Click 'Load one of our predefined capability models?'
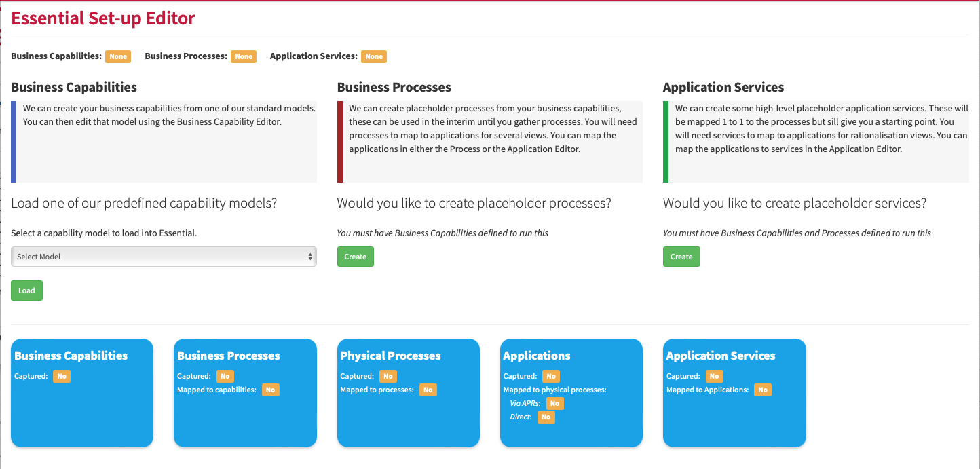The image size is (980, 469). pyautogui.click(x=144, y=204)
